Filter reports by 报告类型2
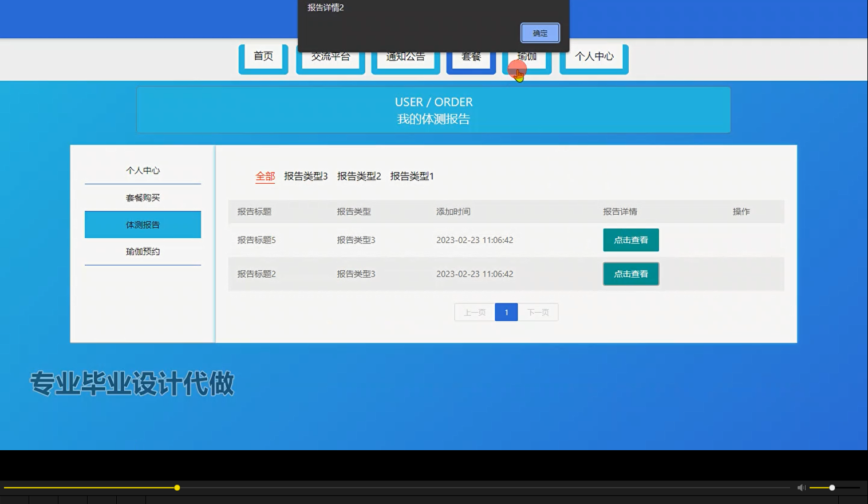The width and height of the screenshot is (868, 504). (x=359, y=176)
